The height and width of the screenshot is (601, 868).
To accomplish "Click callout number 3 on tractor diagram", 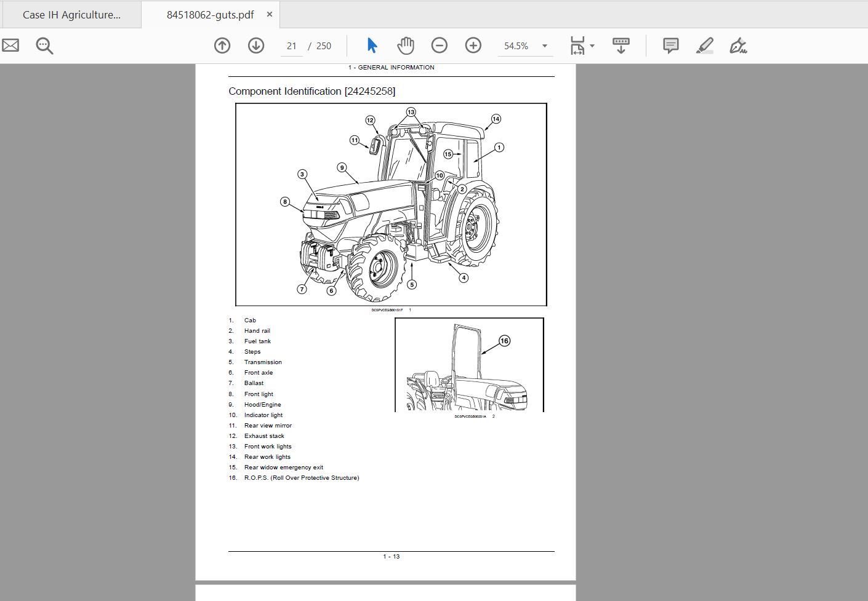I will click(302, 174).
